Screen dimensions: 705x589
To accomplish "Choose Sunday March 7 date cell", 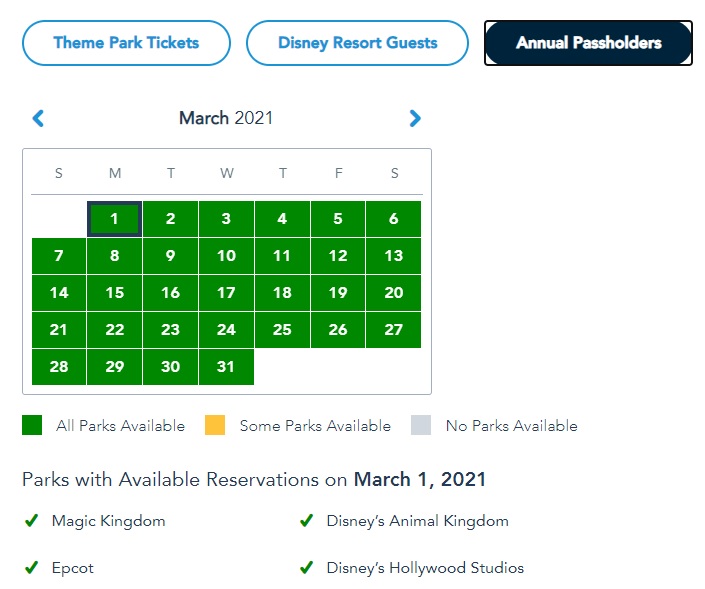I will click(59, 256).
